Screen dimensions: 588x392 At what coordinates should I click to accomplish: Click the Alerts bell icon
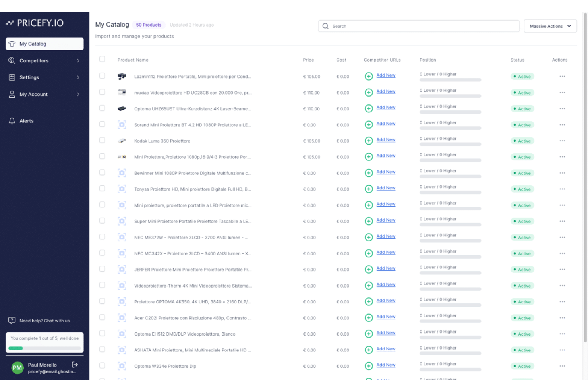click(12, 121)
